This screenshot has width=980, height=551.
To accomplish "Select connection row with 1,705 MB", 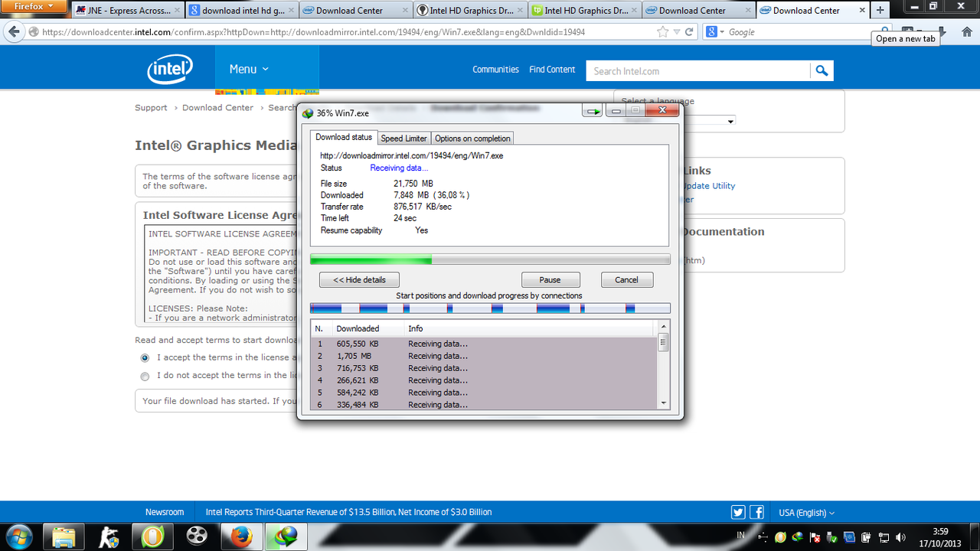I will pyautogui.click(x=485, y=356).
